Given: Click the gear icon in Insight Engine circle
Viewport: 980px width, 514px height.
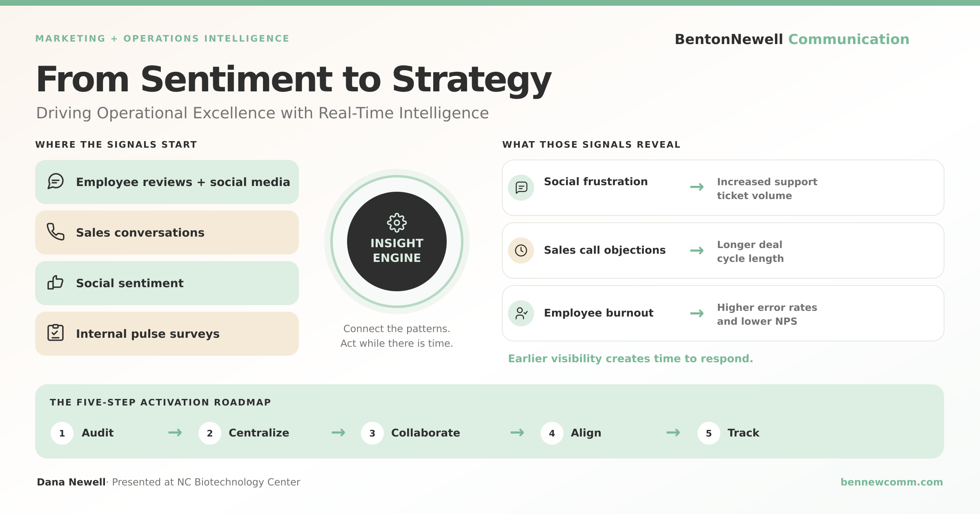Looking at the screenshot, I should click(x=396, y=223).
